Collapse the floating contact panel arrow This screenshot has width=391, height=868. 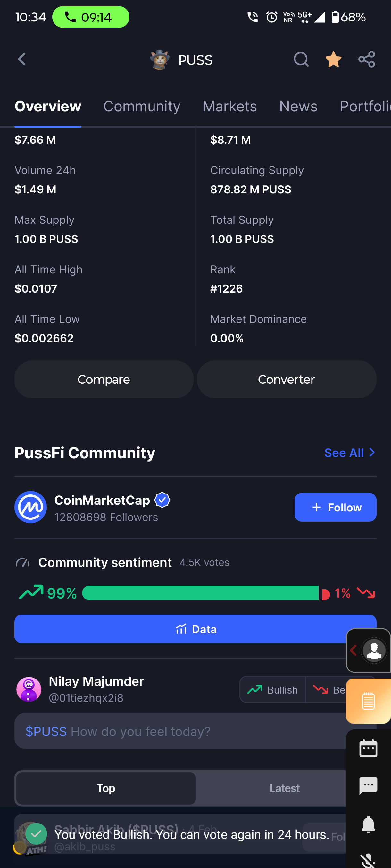click(354, 650)
